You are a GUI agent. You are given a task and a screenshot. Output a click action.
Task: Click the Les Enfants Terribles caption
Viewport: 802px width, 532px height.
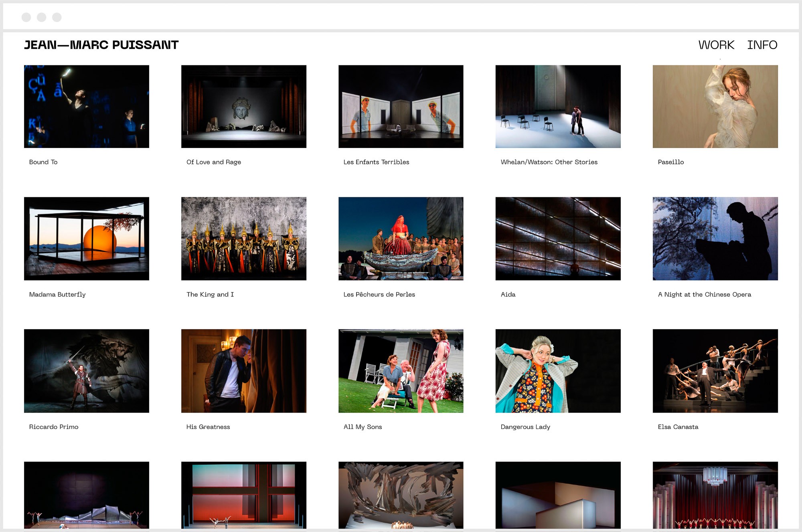tap(376, 162)
